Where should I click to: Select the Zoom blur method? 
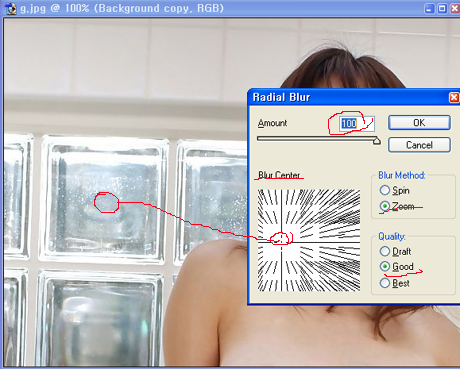385,206
